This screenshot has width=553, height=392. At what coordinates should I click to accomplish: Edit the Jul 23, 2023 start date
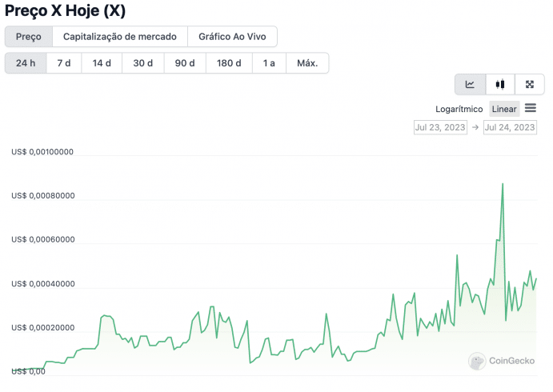pyautogui.click(x=440, y=127)
